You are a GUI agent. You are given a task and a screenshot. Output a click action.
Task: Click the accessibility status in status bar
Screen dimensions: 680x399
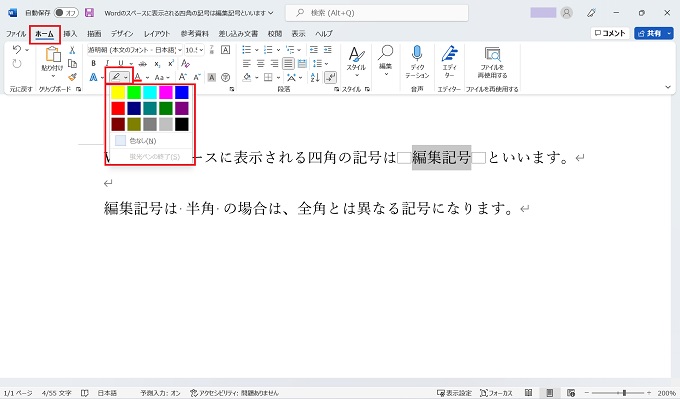(234, 393)
